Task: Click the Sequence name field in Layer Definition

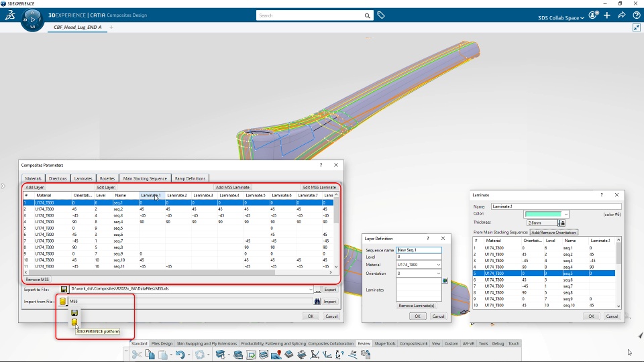Action: point(419,250)
